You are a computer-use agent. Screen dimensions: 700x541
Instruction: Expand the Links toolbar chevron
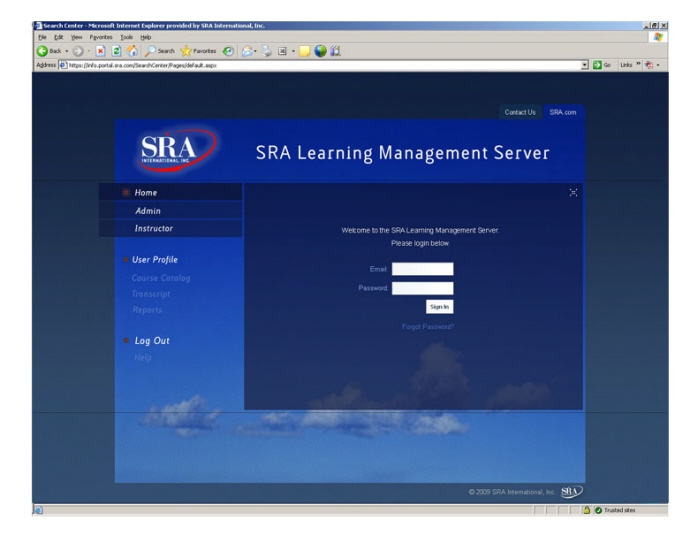638,64
